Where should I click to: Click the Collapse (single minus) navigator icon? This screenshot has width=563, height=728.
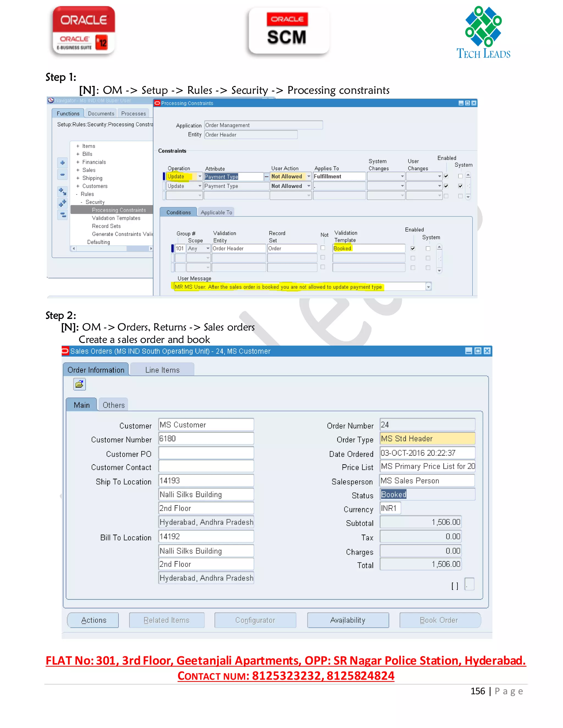tap(62, 174)
